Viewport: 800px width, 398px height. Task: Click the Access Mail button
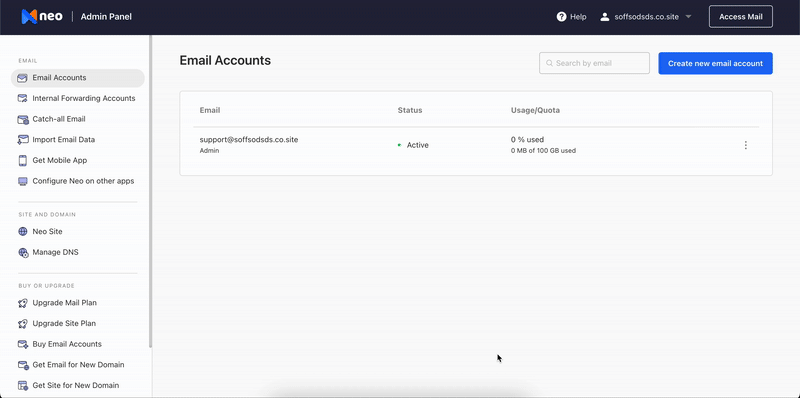tap(740, 17)
